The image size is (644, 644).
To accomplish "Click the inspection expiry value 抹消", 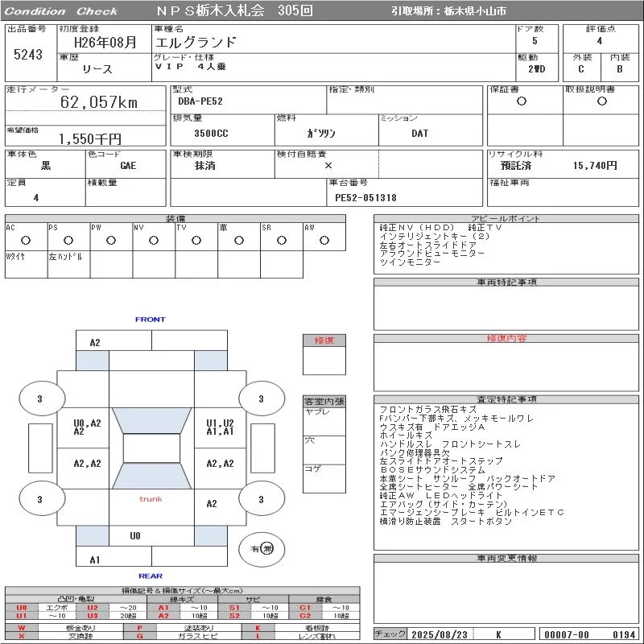I will pos(204,166).
